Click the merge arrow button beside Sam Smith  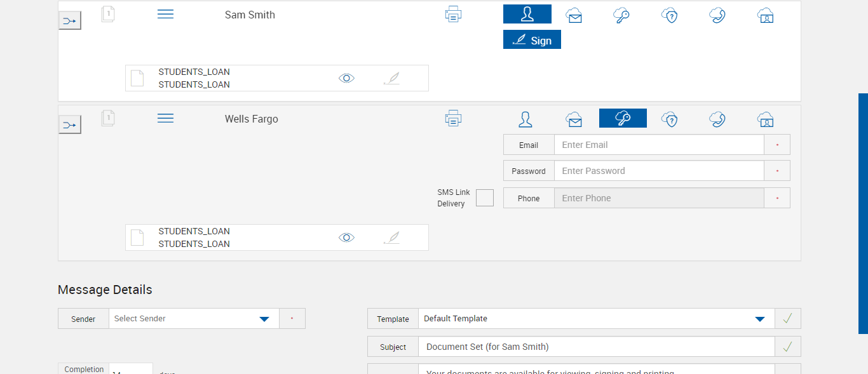pyautogui.click(x=70, y=21)
